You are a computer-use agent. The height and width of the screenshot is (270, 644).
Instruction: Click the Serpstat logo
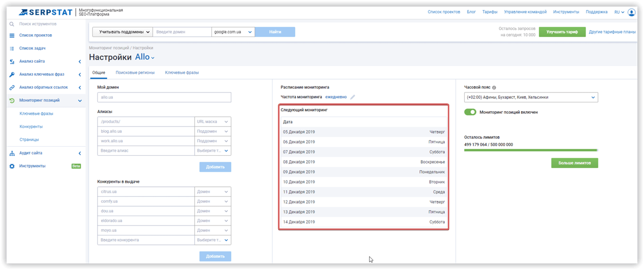pos(47,12)
